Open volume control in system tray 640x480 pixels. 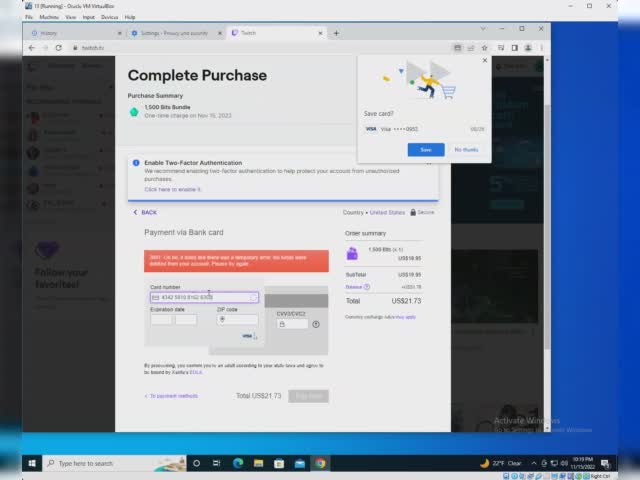564,463
